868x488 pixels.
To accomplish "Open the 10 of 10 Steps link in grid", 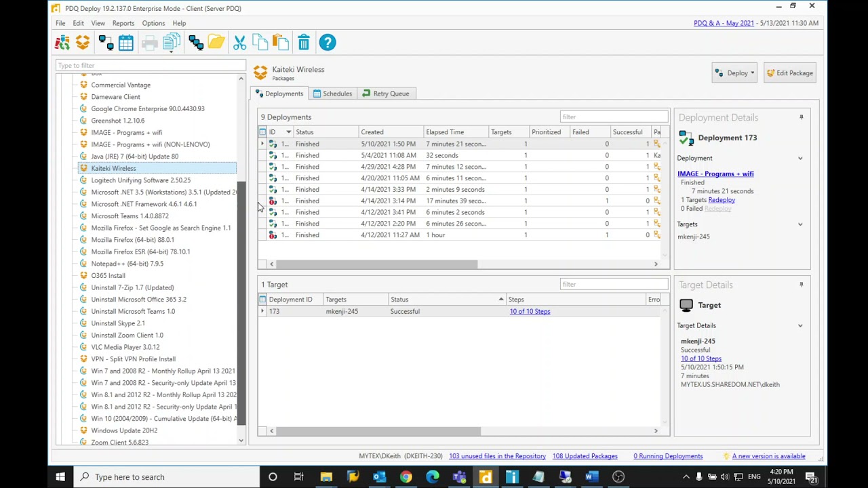I will (x=530, y=312).
